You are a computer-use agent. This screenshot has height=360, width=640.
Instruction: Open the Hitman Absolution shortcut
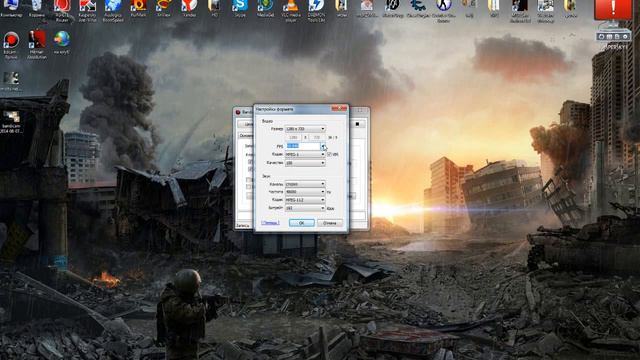coord(37,45)
